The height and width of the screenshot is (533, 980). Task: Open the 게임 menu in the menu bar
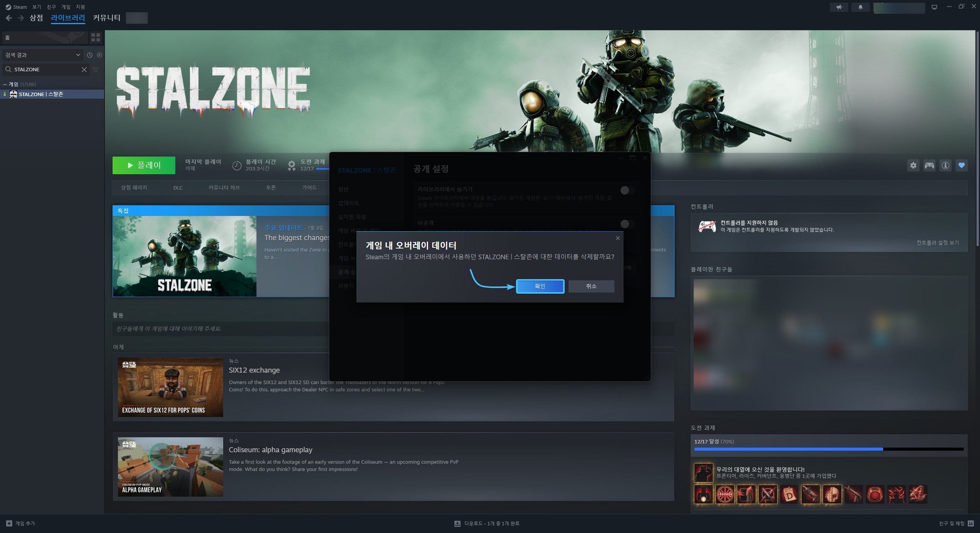point(66,7)
